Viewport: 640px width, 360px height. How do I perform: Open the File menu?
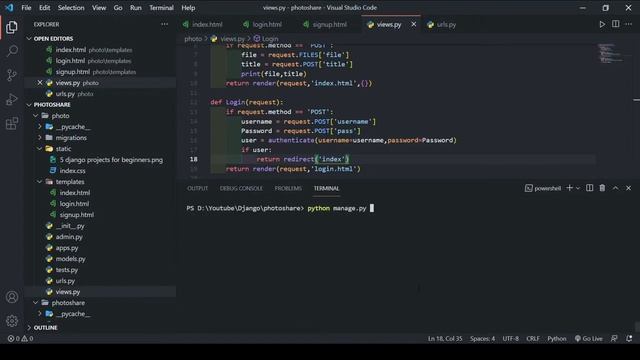point(26,8)
